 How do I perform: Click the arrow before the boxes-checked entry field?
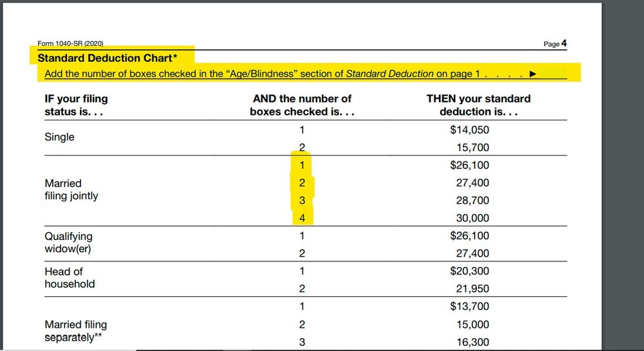[532, 74]
